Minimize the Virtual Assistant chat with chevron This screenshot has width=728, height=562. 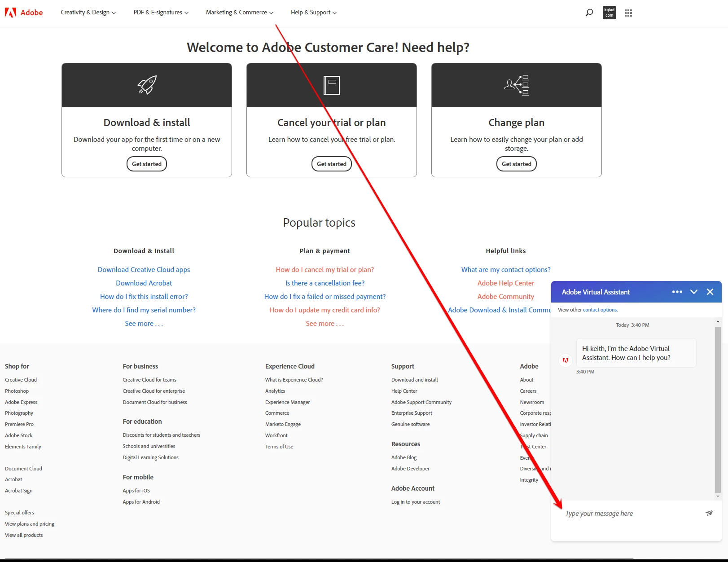(694, 292)
